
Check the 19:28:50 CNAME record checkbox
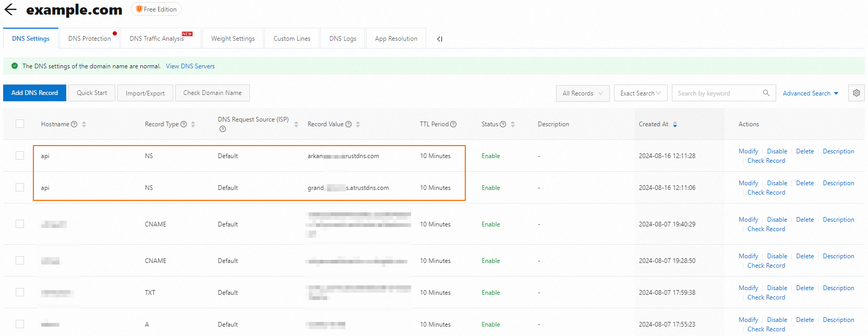[20, 260]
